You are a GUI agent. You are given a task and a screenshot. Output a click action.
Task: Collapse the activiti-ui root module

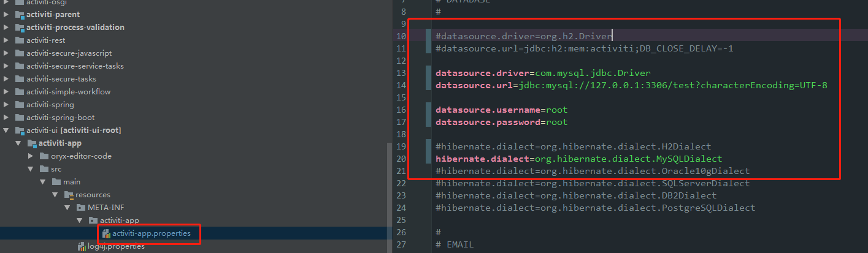6,130
